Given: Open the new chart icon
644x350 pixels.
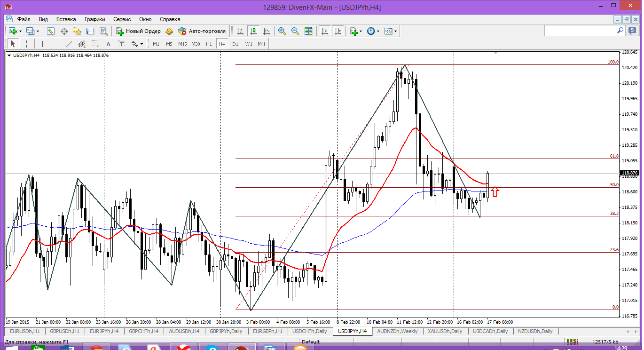Looking at the screenshot, I should [x=12, y=31].
